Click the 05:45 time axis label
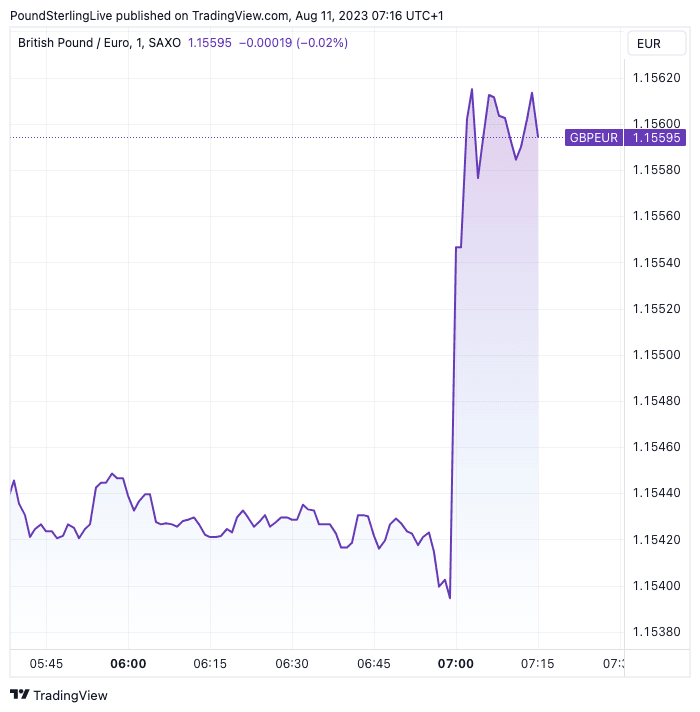The height and width of the screenshot is (712, 700). click(46, 663)
